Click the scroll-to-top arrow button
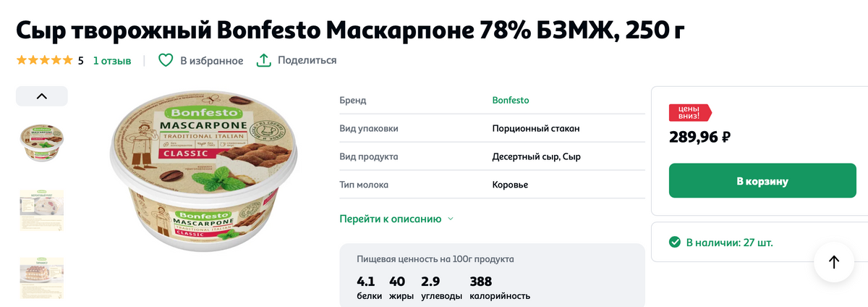The width and height of the screenshot is (868, 307). tap(834, 262)
